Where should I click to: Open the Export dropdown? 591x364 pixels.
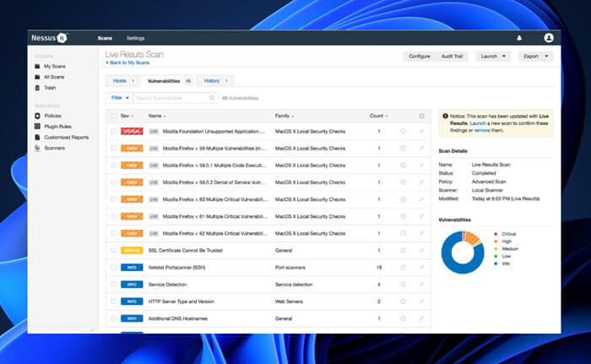point(535,57)
